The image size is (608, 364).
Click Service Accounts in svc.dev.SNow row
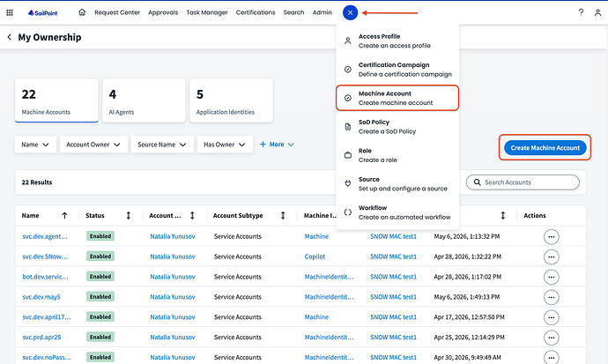coord(238,256)
